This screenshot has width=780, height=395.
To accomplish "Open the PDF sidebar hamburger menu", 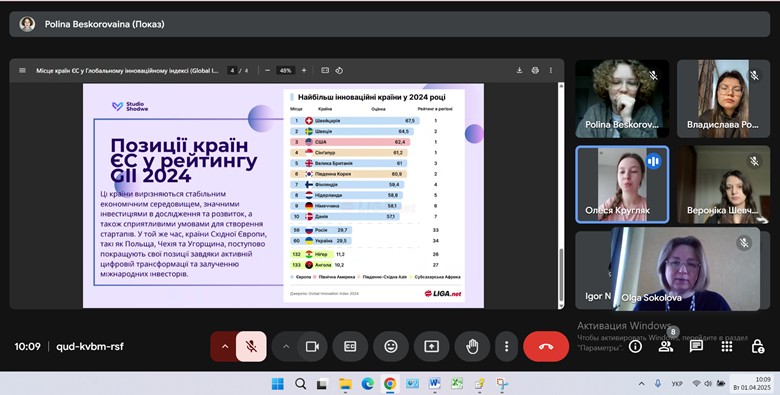I will (22, 71).
